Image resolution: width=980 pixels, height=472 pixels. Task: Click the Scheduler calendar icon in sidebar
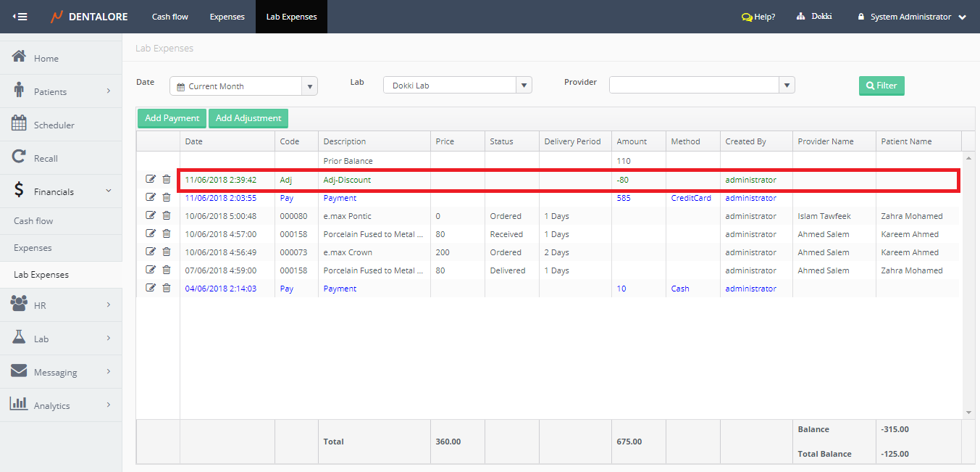point(20,124)
